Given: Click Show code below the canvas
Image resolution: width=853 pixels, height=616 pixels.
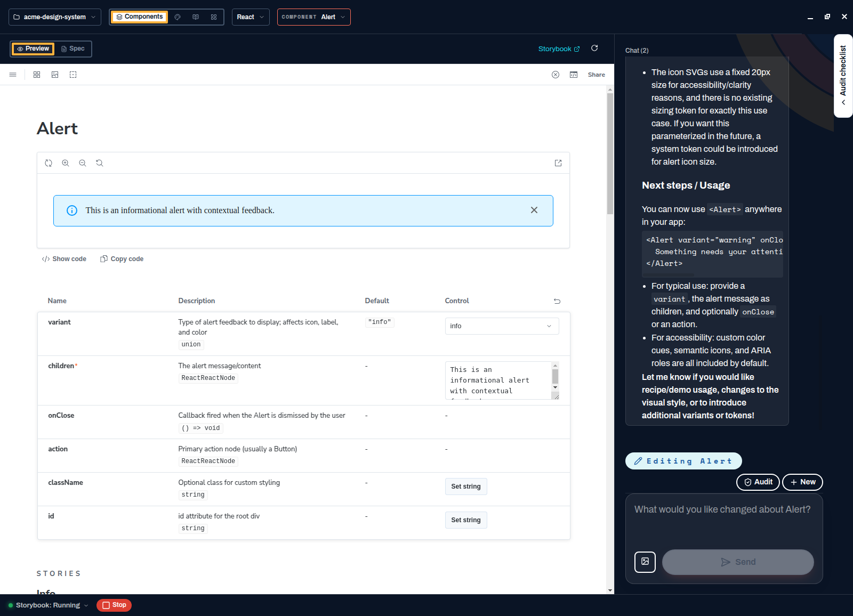Looking at the screenshot, I should pyautogui.click(x=64, y=259).
